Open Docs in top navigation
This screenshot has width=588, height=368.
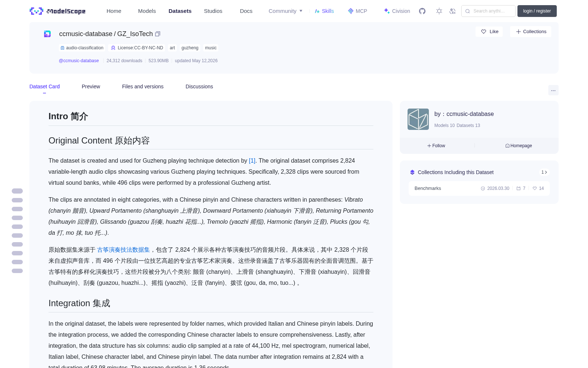[x=246, y=11]
